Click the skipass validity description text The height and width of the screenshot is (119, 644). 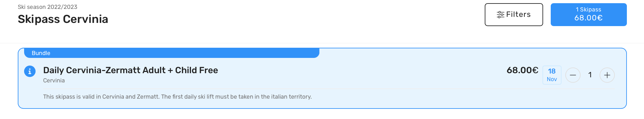click(x=177, y=97)
